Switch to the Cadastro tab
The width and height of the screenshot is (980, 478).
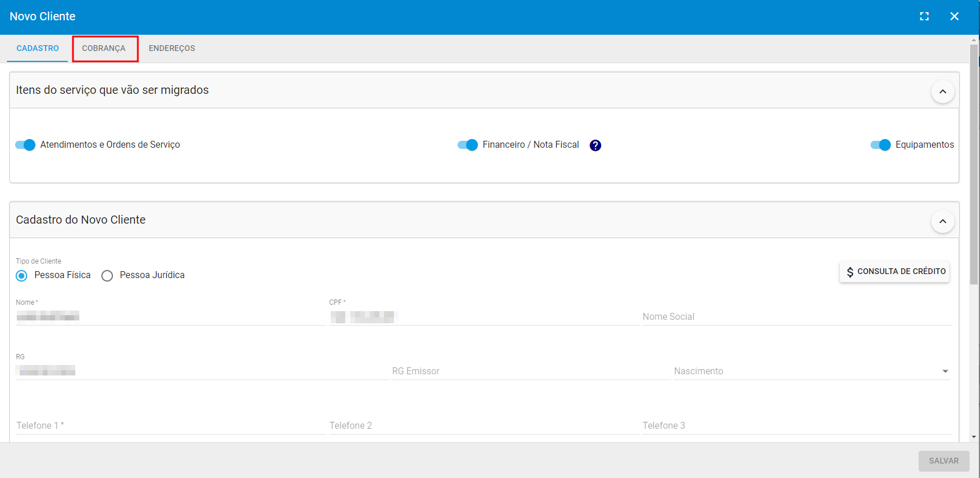pyautogui.click(x=38, y=49)
